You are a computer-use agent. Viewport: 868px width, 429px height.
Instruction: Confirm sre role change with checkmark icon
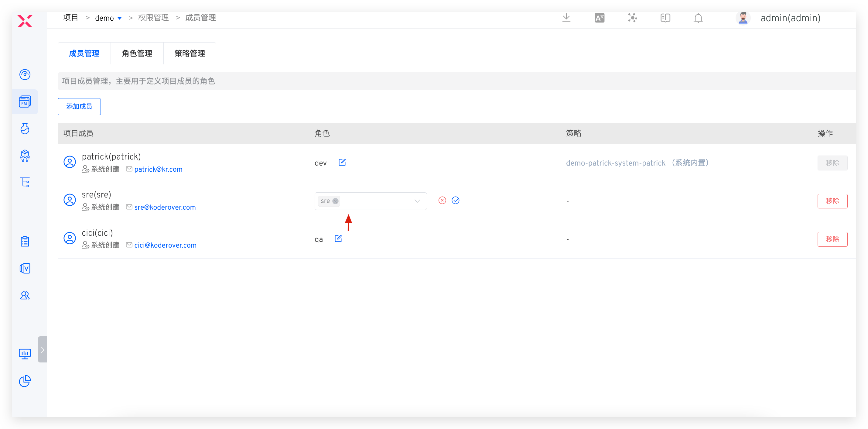(x=455, y=201)
